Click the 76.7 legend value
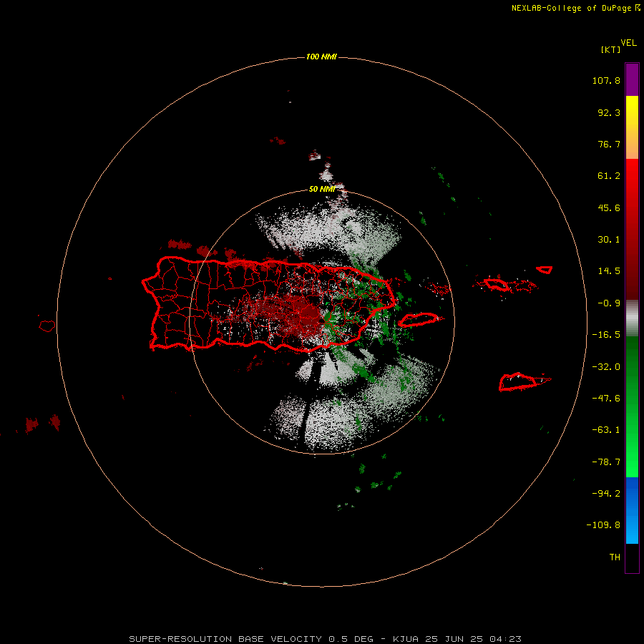 point(609,144)
